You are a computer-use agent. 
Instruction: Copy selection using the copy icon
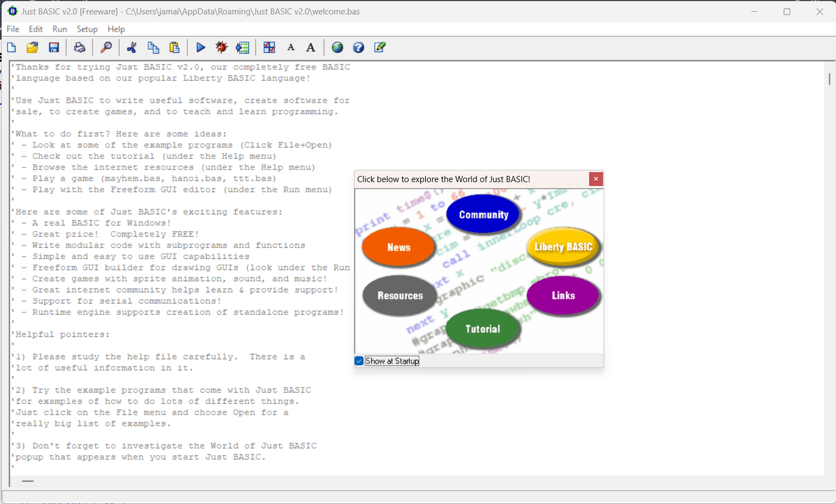tap(153, 47)
